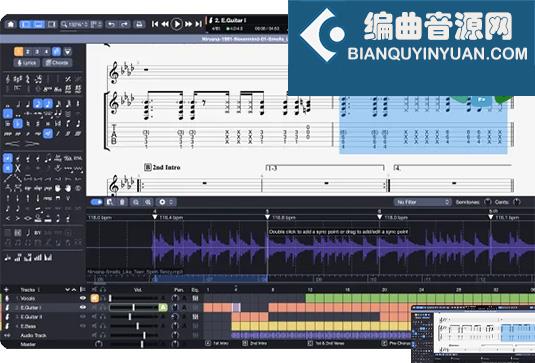Viewport: 535px width, 363px height.
Task: Toggle visibility of Vocals track
Action: click(x=83, y=298)
